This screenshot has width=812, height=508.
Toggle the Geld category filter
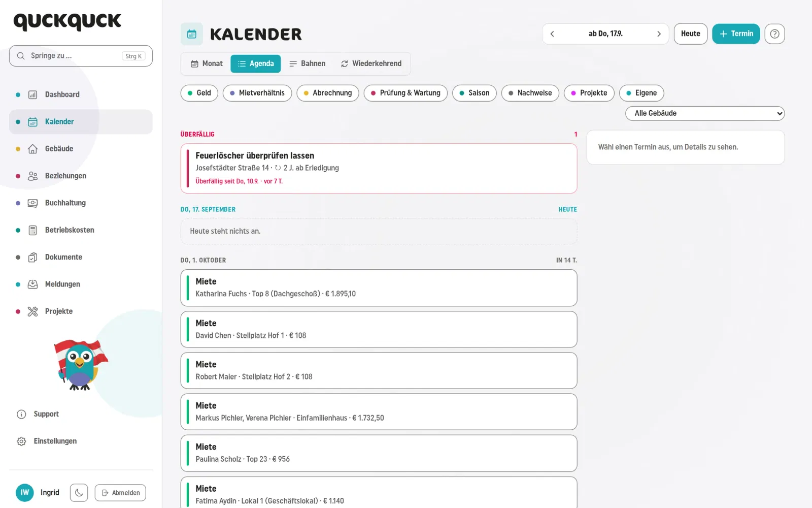pyautogui.click(x=199, y=93)
